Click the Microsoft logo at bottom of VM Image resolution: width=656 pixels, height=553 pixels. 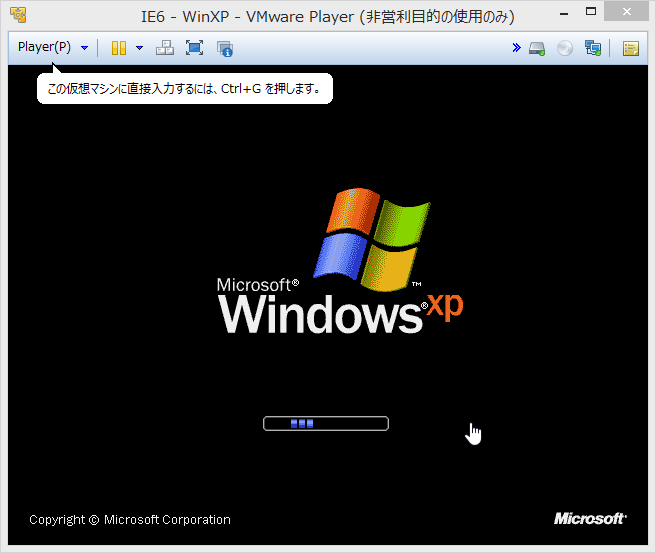coord(590,519)
